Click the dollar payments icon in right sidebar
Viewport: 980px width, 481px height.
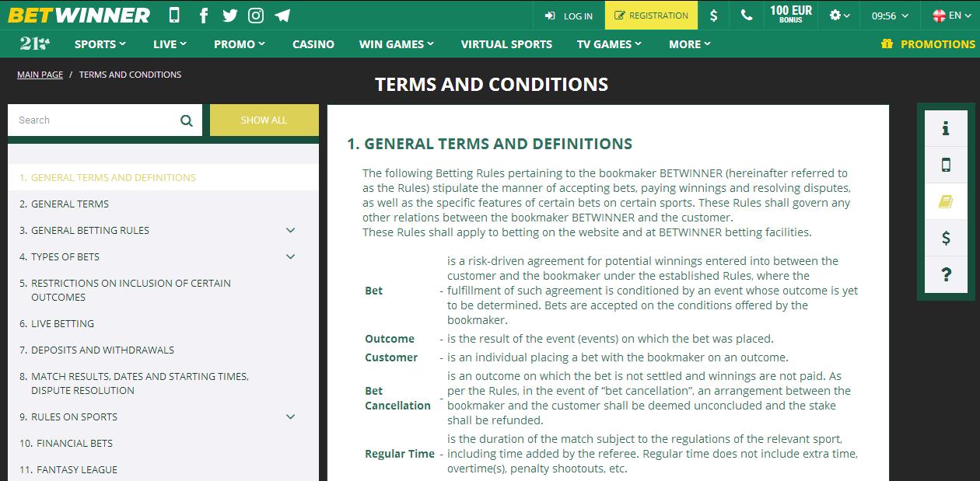coord(946,238)
